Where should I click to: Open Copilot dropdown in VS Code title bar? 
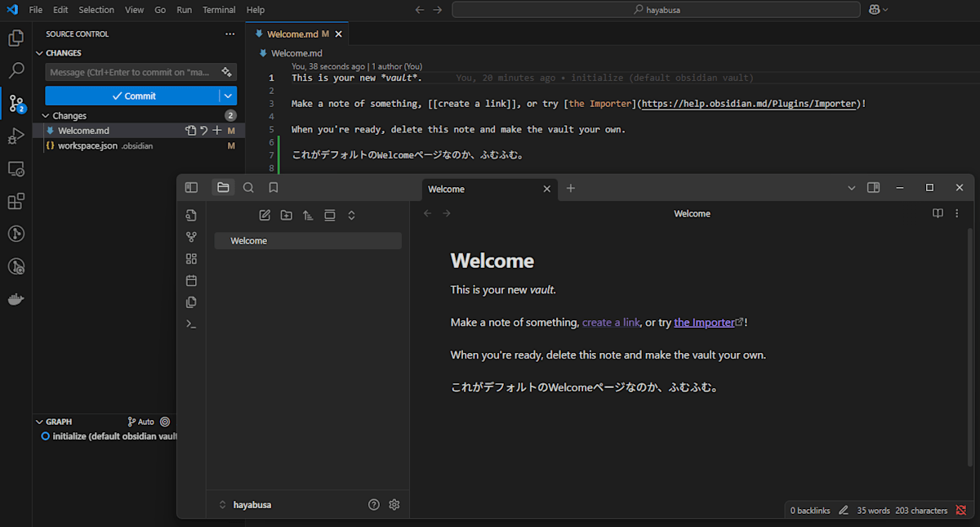tap(879, 10)
